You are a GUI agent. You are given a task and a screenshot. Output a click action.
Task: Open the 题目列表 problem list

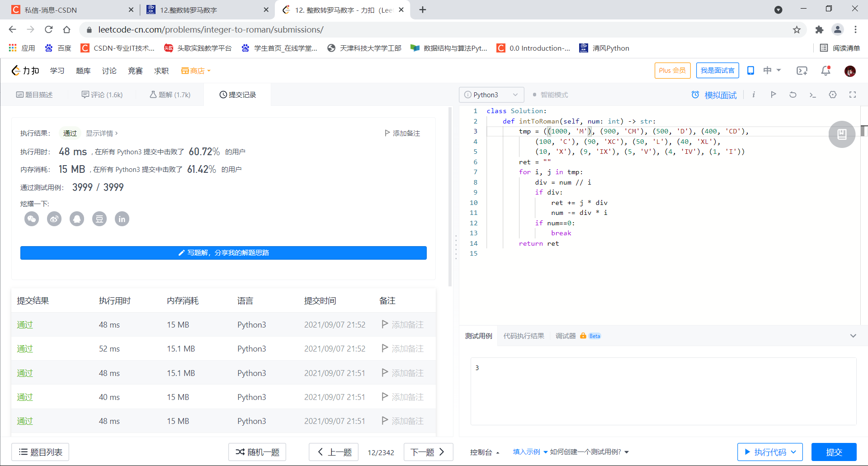40,452
